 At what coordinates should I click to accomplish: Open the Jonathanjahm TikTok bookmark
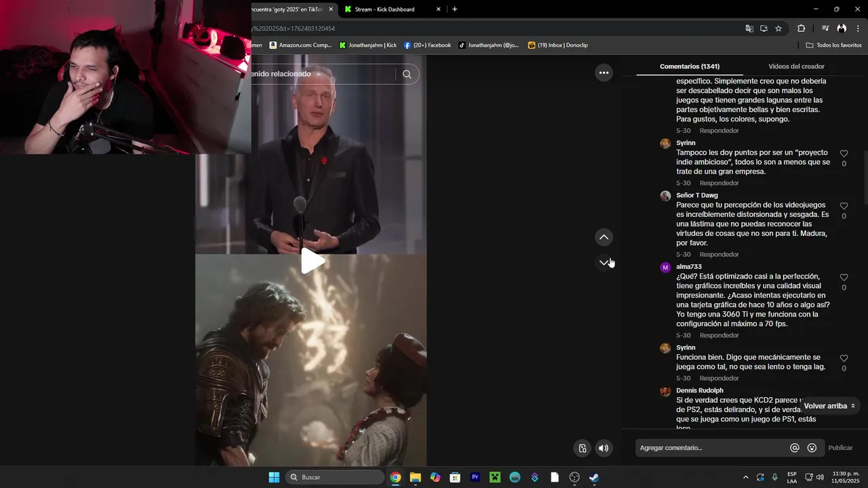(x=489, y=45)
